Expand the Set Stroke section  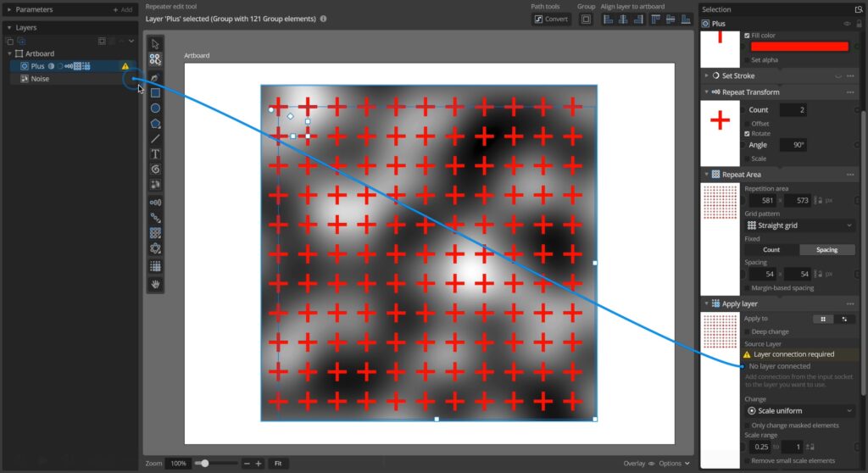[707, 75]
